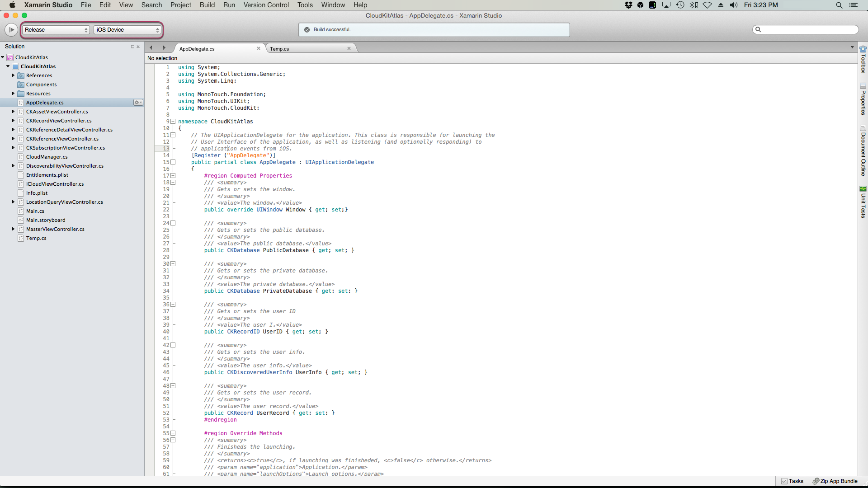Screen dimensions: 868x488
Task: Click the Run (play) button in the toolbar
Action: click(11, 30)
